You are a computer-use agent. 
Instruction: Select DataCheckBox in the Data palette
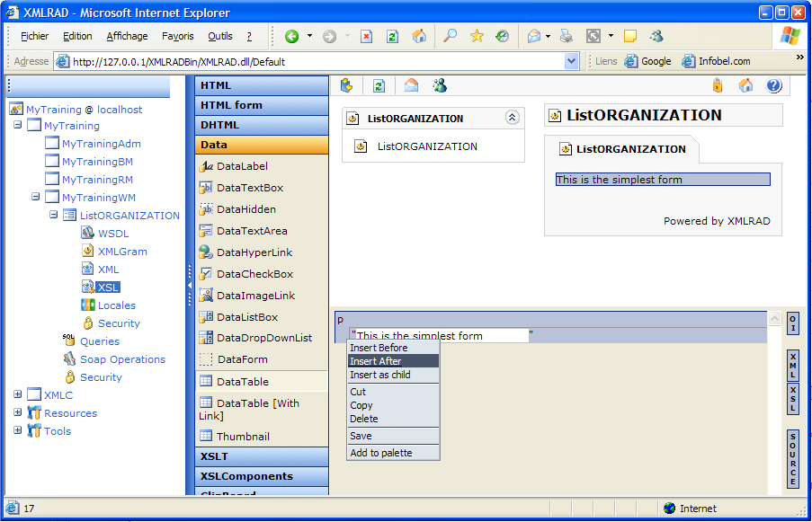point(254,274)
